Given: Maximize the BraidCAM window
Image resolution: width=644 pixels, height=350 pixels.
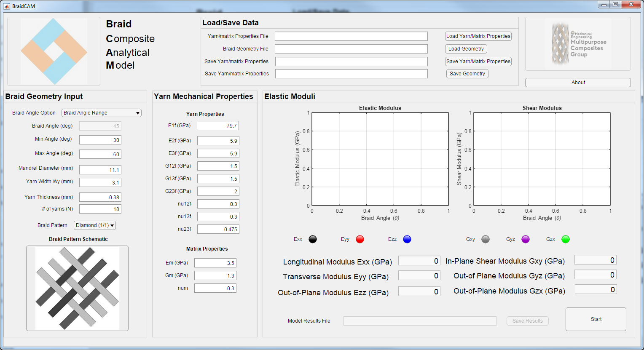Looking at the screenshot, I should [x=615, y=4].
